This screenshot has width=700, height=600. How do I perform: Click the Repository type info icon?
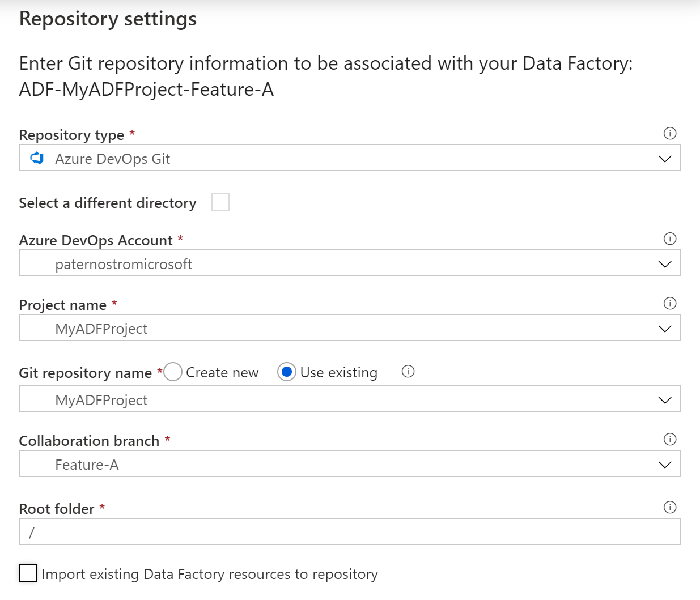tap(670, 133)
